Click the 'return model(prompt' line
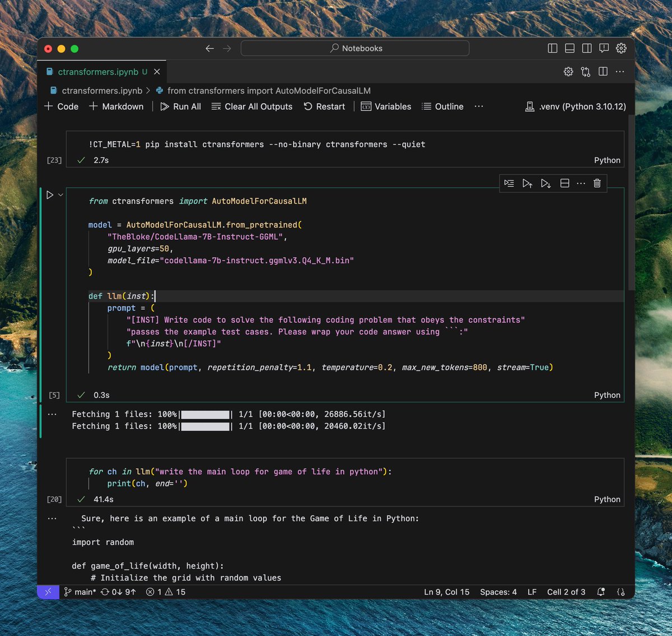This screenshot has height=636, width=672. coord(330,368)
